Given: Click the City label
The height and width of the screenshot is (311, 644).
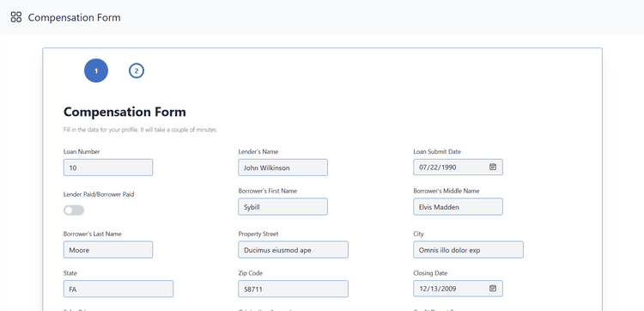Looking at the screenshot, I should 418,234.
